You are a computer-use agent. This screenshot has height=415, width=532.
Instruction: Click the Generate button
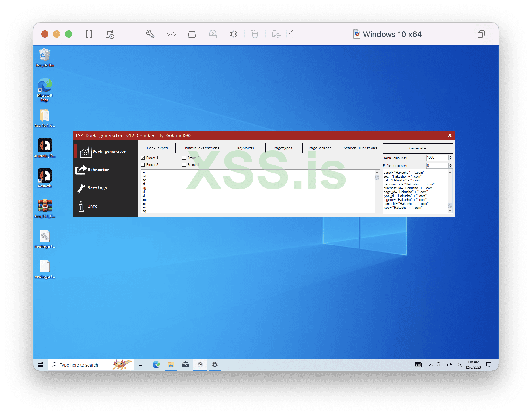pyautogui.click(x=418, y=148)
